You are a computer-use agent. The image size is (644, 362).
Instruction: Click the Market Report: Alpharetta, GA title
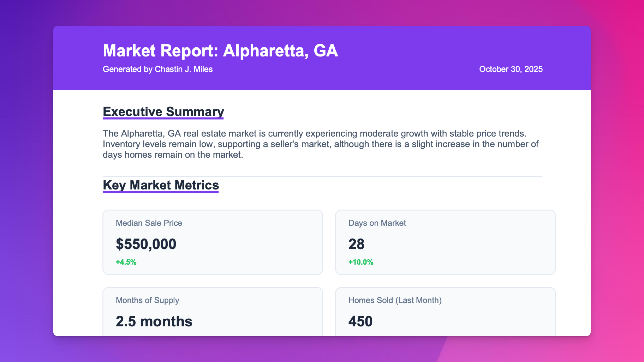220,51
